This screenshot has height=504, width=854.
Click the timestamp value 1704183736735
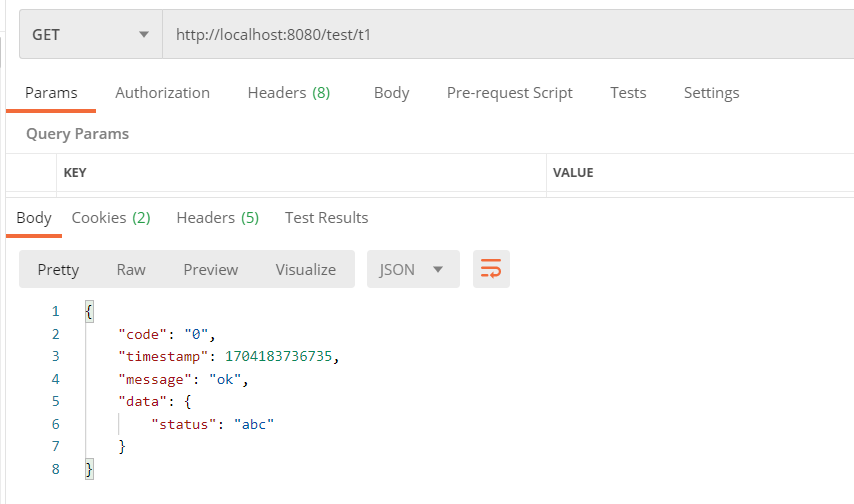pos(278,356)
